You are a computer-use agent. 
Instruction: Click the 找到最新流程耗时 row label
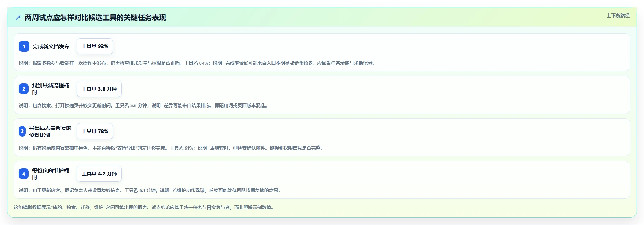[51, 89]
